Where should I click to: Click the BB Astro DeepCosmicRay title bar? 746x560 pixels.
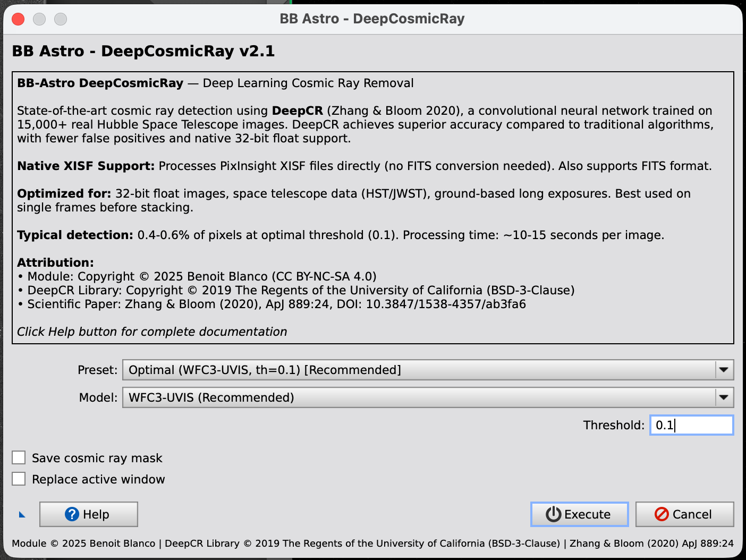pos(372,19)
